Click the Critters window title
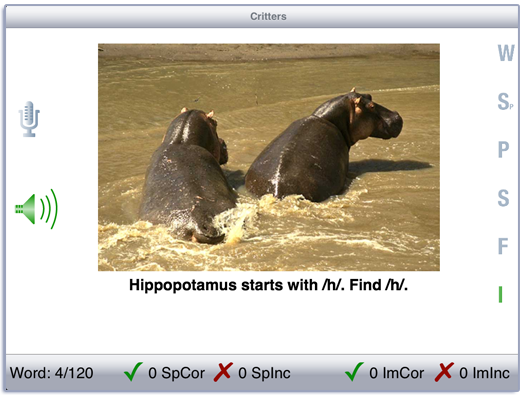Image resolution: width=524 pixels, height=396 pixels. [x=268, y=16]
